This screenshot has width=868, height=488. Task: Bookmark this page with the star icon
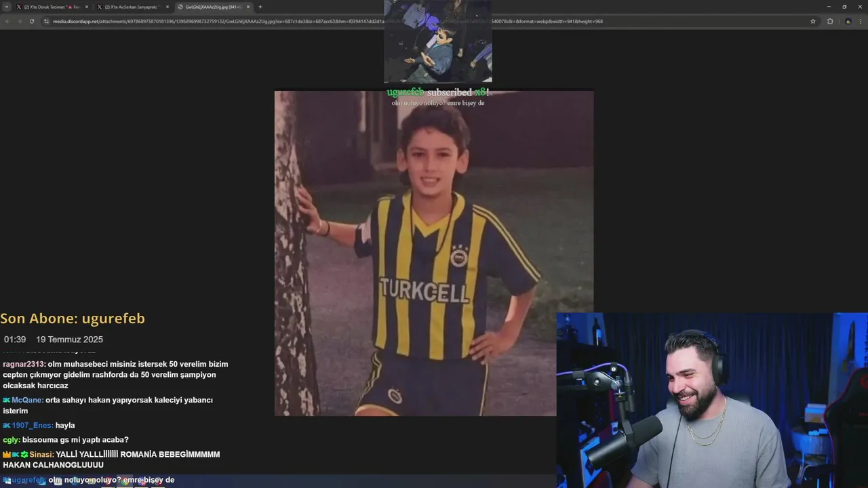coord(813,21)
